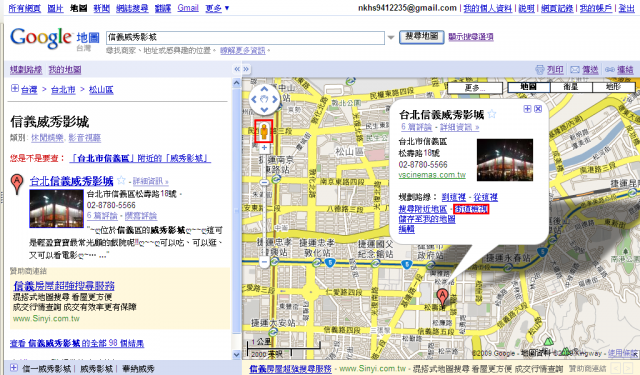The width and height of the screenshot is (640, 375).
Task: Pan map up arrow
Action: point(264,88)
